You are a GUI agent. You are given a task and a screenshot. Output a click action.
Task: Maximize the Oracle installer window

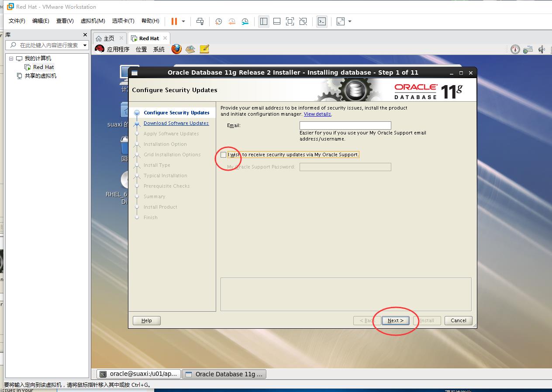pyautogui.click(x=461, y=73)
